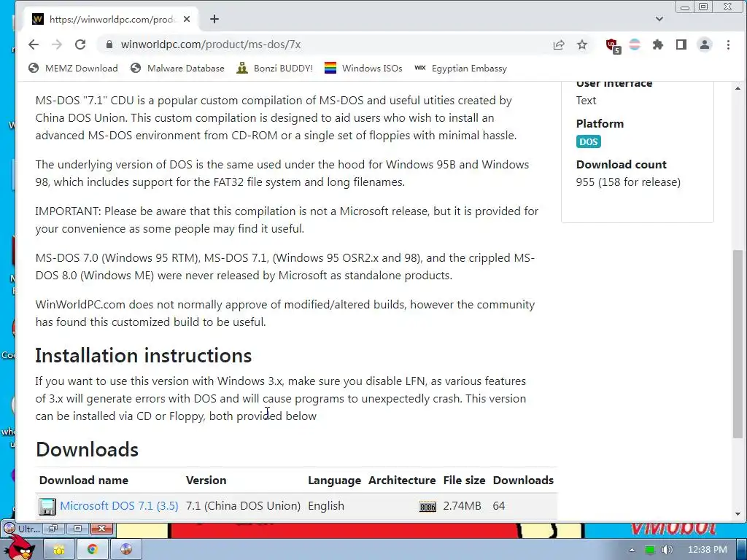Click the 955 (158 for release) value

click(628, 182)
